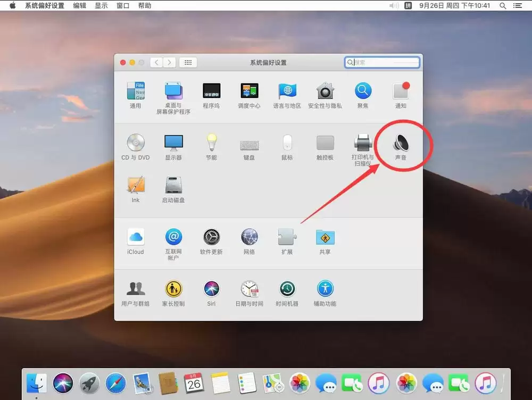Viewport: 532px width, 400px height.
Task: Go forward with the toolbar forward arrow
Action: point(169,62)
